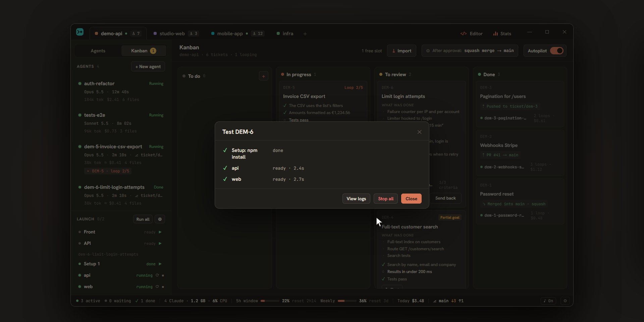Viewport: 644px width, 322px height.
Task: Close the Test DEM-6 dialog with the X icon
Action: [x=419, y=132]
